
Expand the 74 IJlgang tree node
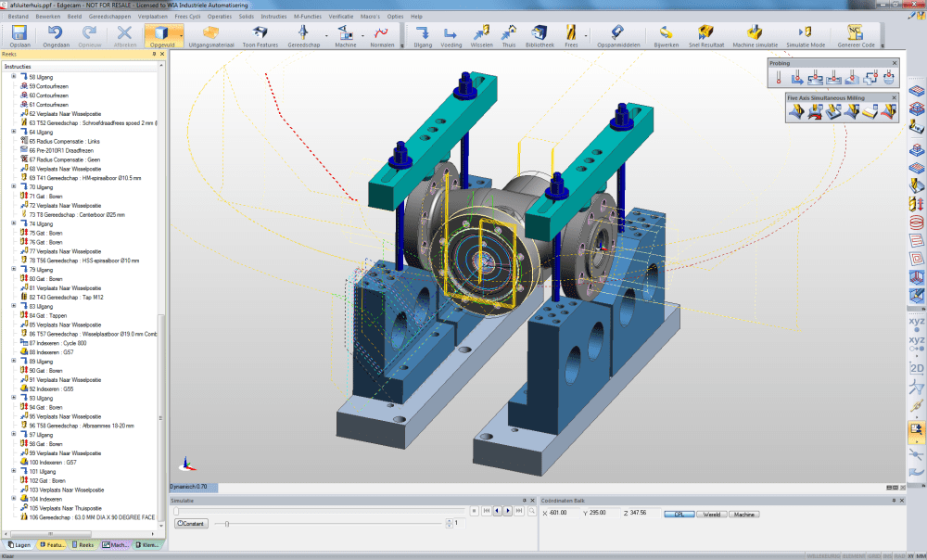[14, 223]
